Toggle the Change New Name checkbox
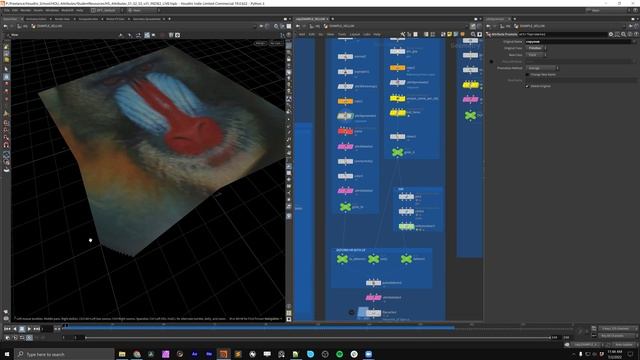 (527, 75)
